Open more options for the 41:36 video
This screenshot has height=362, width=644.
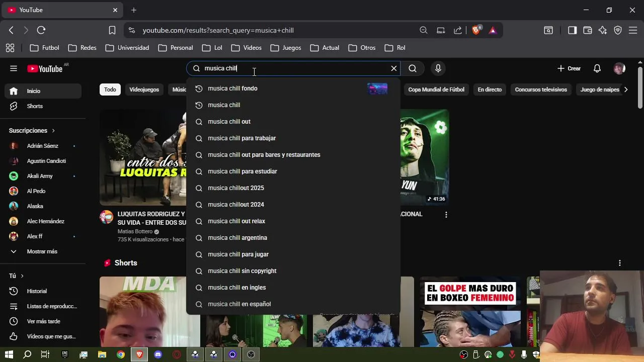446,215
